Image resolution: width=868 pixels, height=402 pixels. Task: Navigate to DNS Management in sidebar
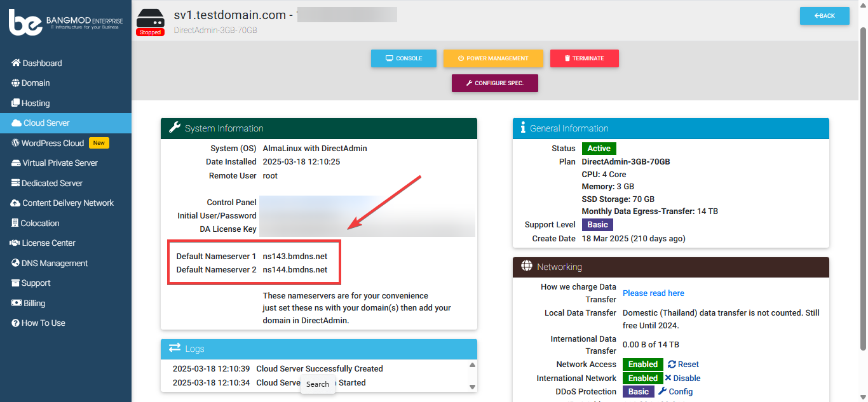pyautogui.click(x=54, y=263)
